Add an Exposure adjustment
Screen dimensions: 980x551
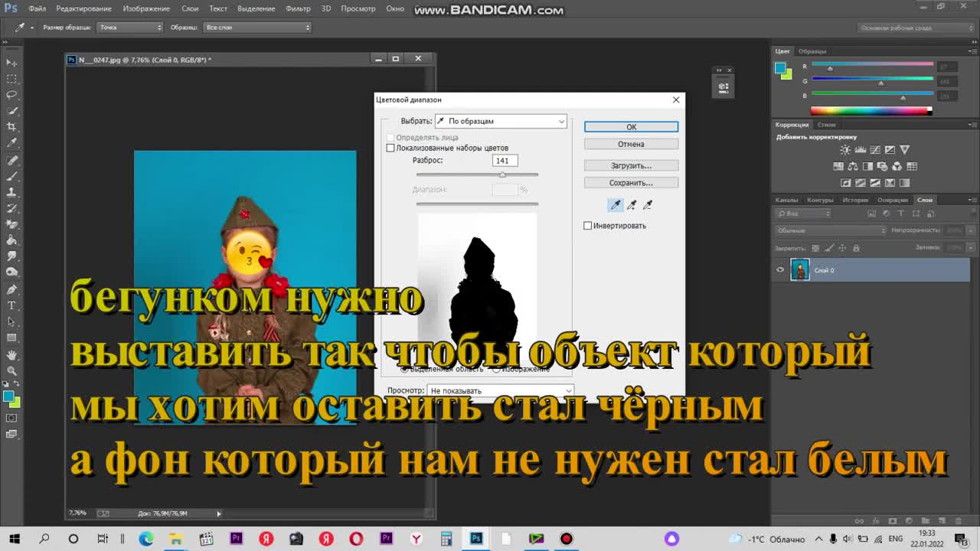click(x=890, y=150)
